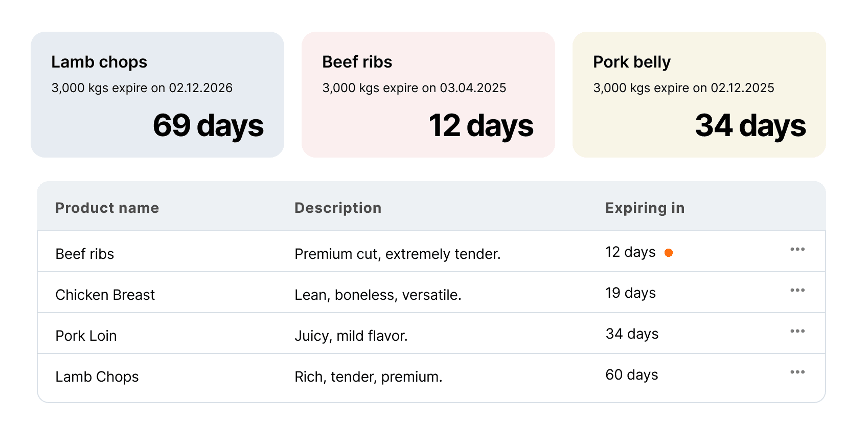Click the 19 days expiry cell

click(x=630, y=293)
